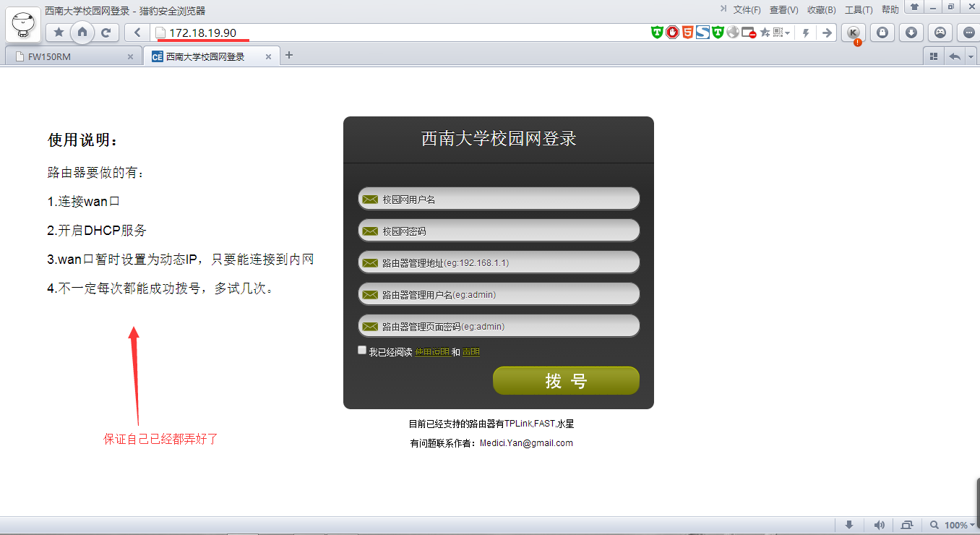Viewport: 980px width, 535px height.
Task: Expand the hidden menu chevron before 文件
Action: pos(723,9)
